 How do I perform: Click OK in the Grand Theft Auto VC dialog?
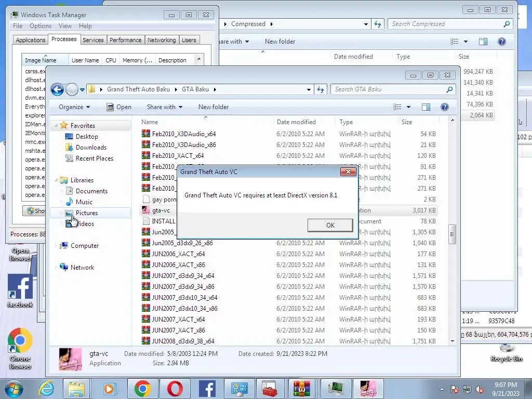[330, 225]
